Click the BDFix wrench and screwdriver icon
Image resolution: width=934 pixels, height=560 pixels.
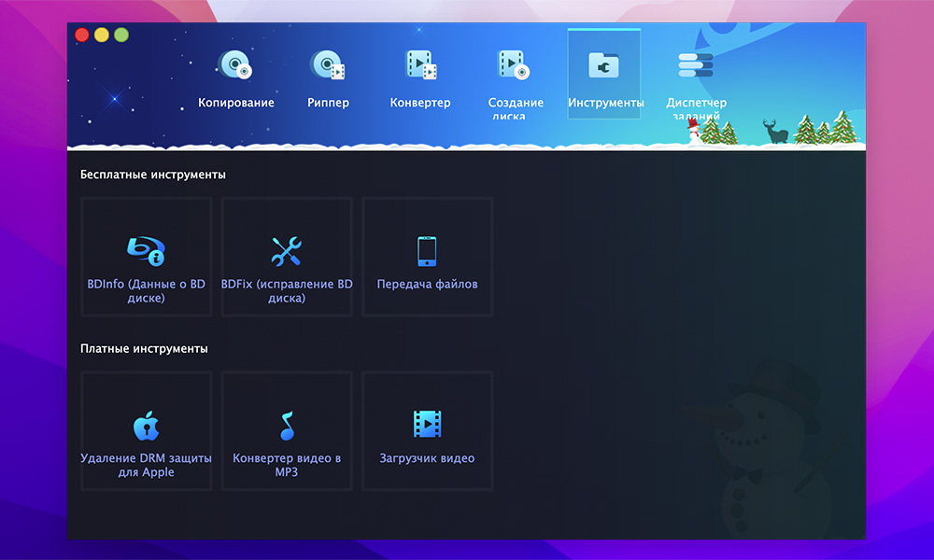point(286,251)
